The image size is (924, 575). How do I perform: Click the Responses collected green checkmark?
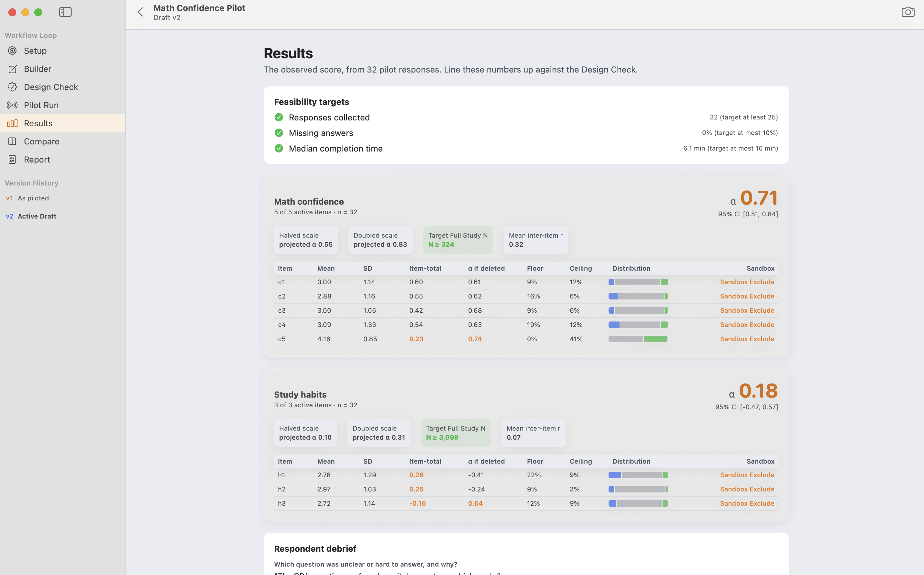point(279,117)
